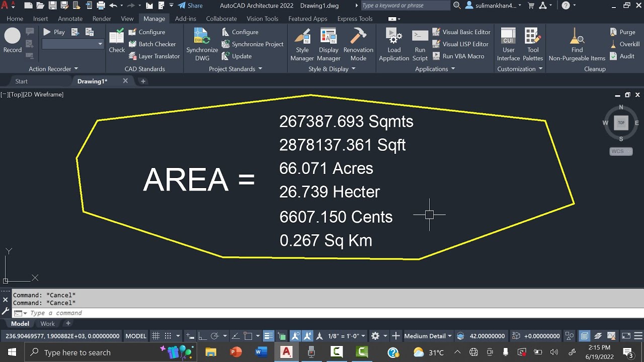Start recording with the Record button
Image resolution: width=644 pixels, height=362 pixels.
tap(12, 40)
